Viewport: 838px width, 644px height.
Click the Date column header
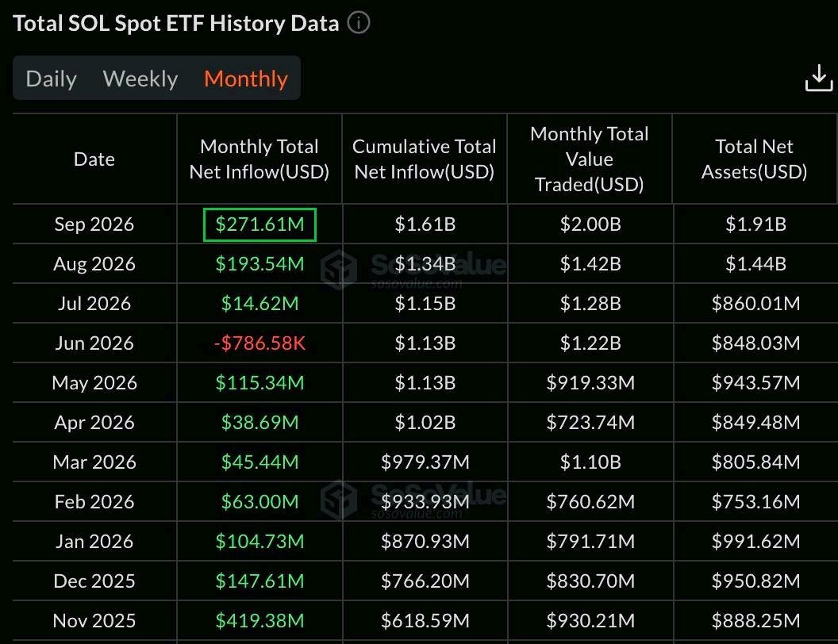[94, 159]
